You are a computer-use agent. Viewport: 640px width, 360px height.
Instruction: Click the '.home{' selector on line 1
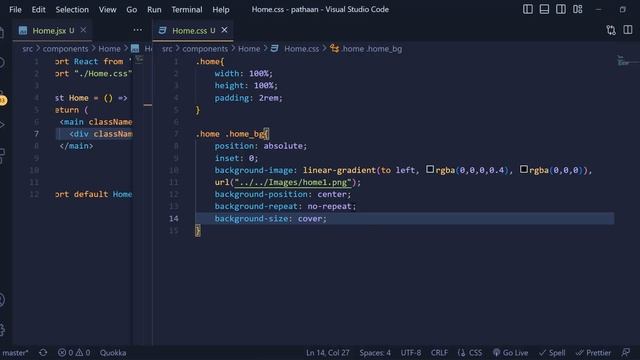pos(210,62)
